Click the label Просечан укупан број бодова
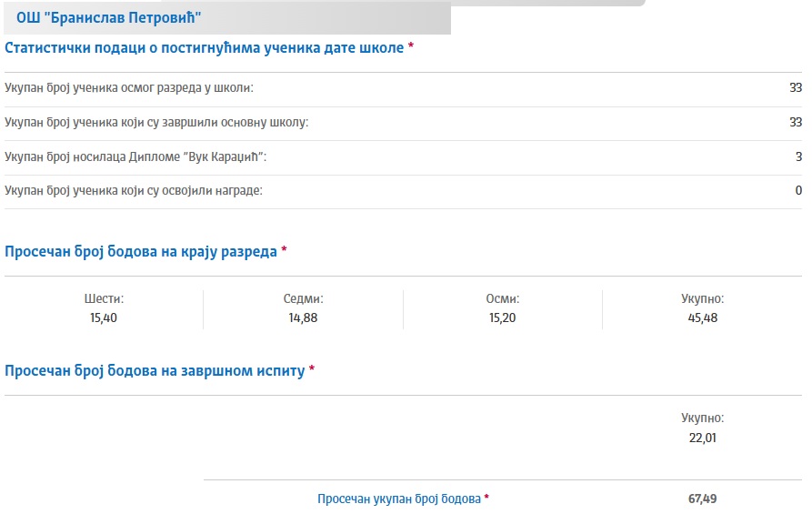The height and width of the screenshot is (514, 812). point(399,499)
